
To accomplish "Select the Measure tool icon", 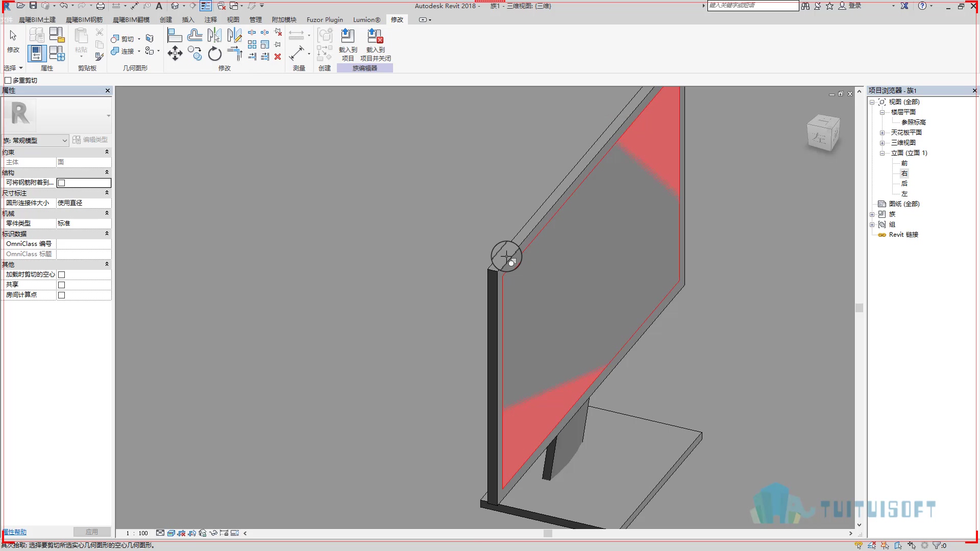I will pos(297,53).
